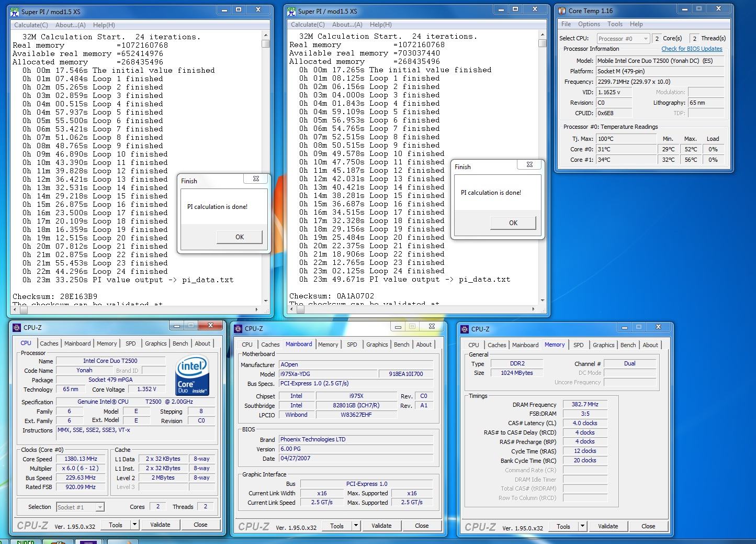Open the Help menu in Core Temp
The height and width of the screenshot is (544, 756).
click(x=636, y=24)
